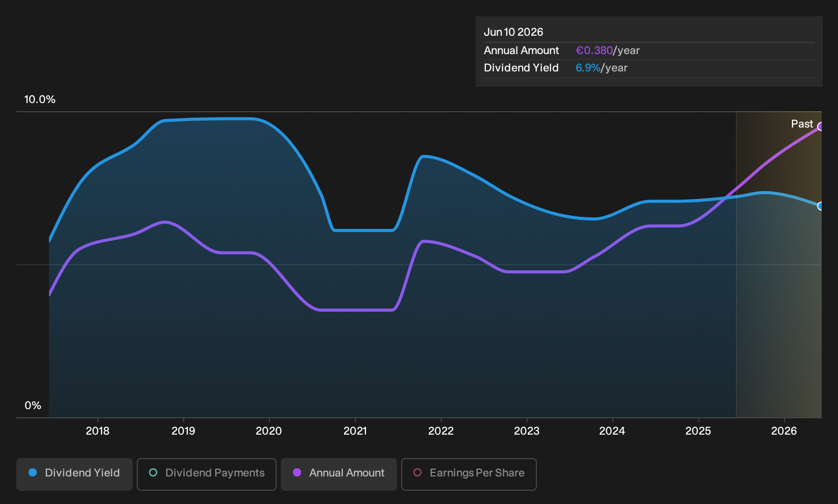Toggle the Annual Amount series
838x504 pixels.
[339, 474]
